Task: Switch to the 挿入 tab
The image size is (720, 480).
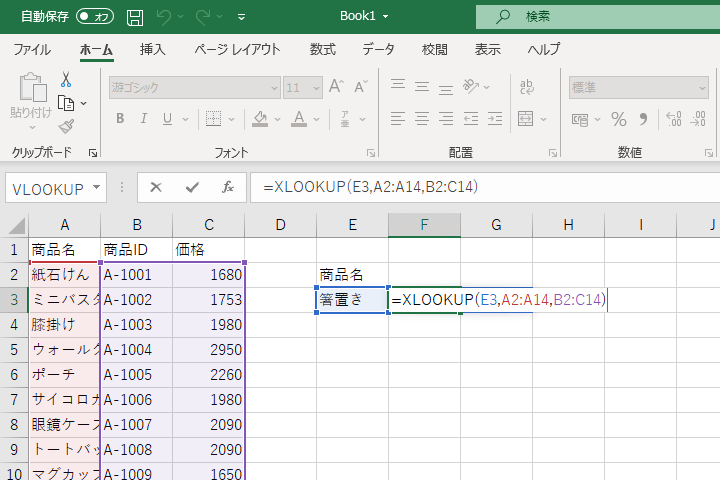Action: 152,49
